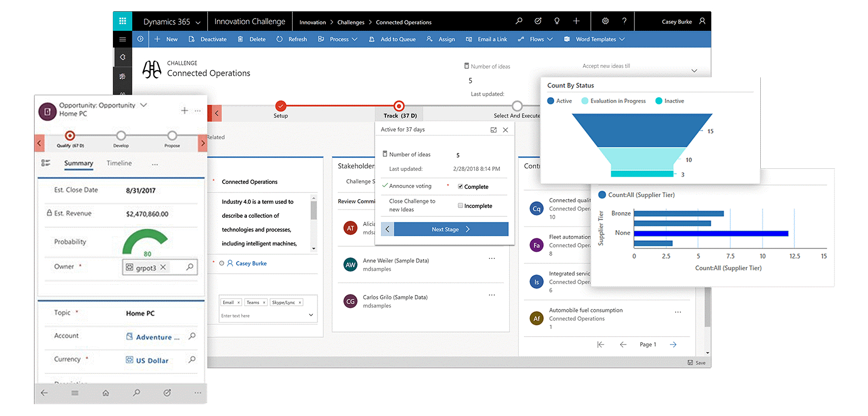Screen dimensions: 868x416
Task: Remove the Email tag
Action: 239,302
